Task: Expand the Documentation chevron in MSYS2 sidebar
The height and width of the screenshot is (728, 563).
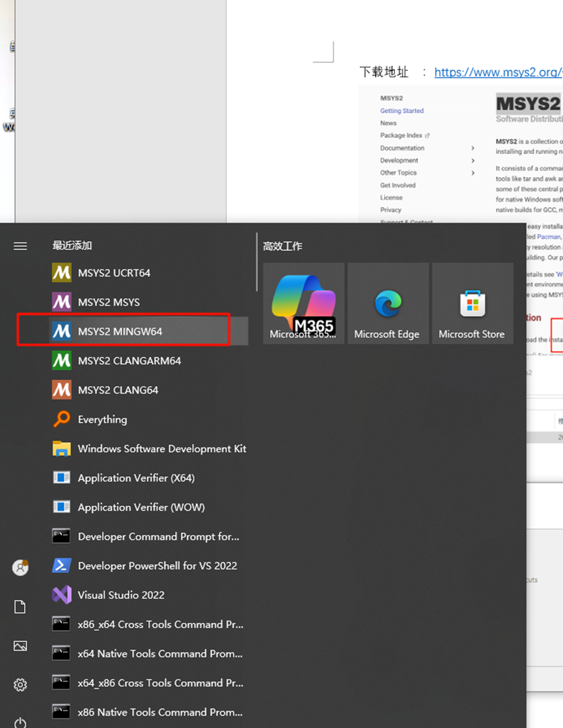Action: [x=473, y=148]
